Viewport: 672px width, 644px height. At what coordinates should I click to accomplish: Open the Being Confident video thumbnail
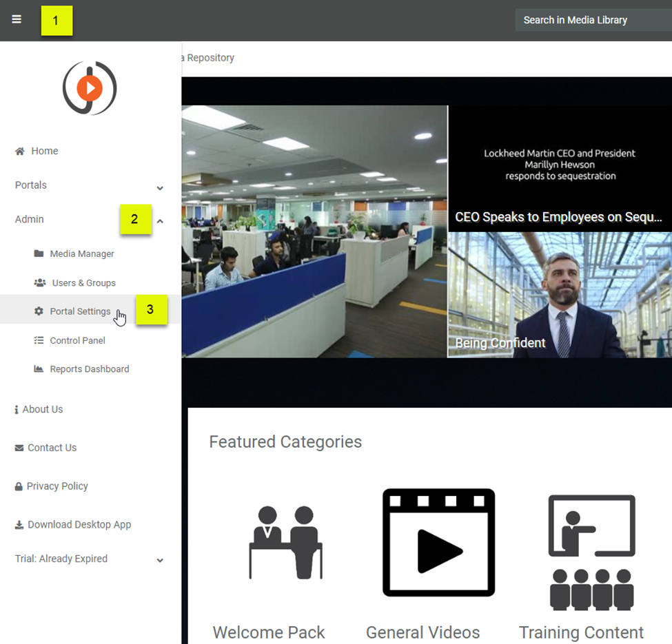click(x=560, y=295)
